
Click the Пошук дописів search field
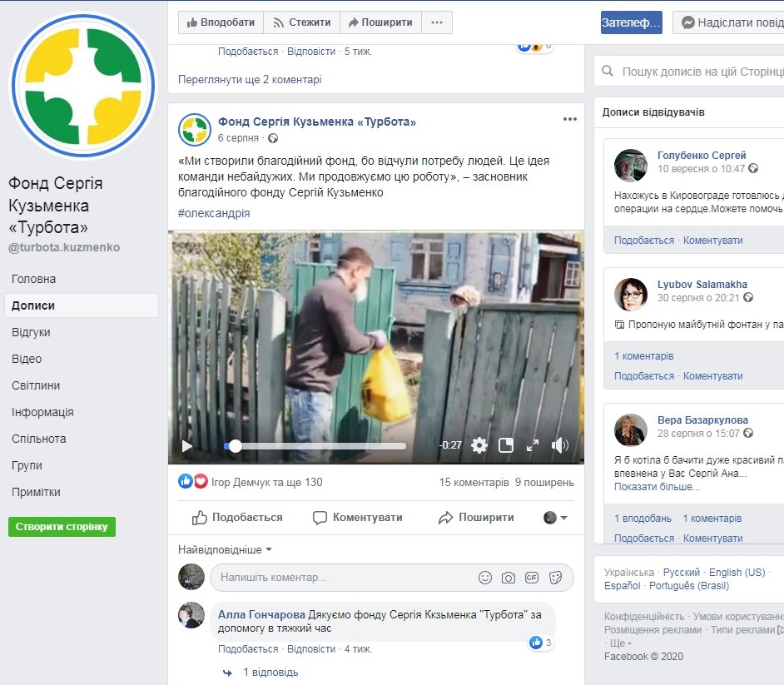coord(690,72)
